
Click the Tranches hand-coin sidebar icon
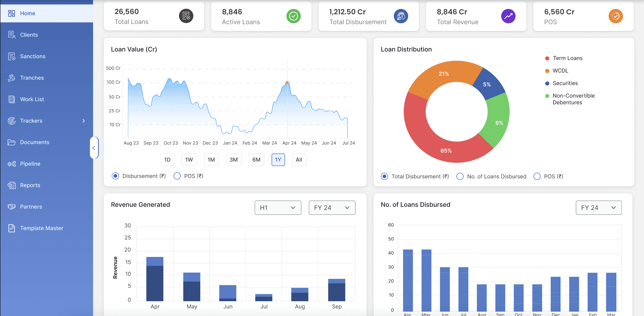[11, 78]
